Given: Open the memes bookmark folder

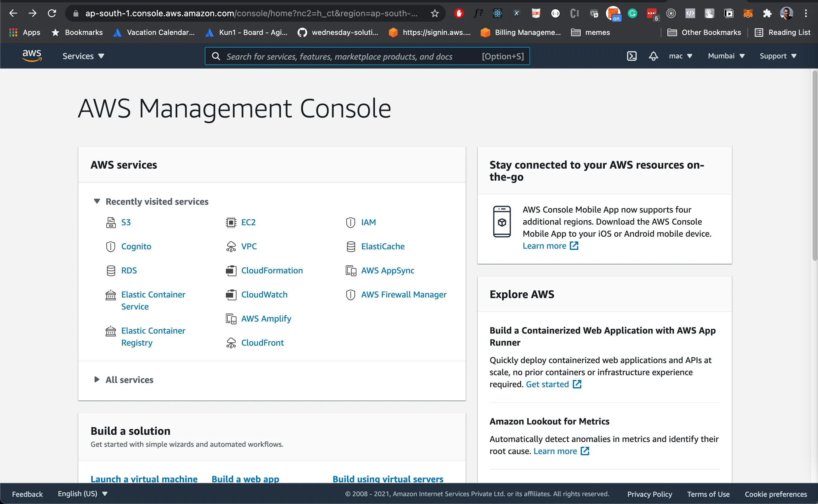Looking at the screenshot, I should coord(591,32).
